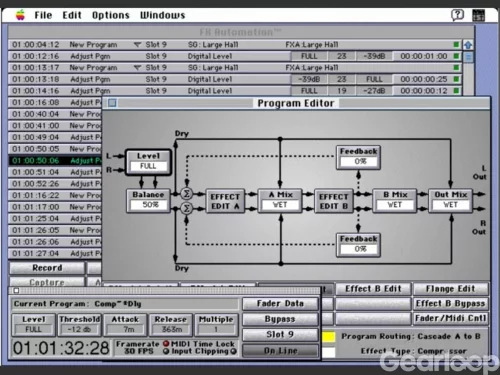The width and height of the screenshot is (500, 375).
Task: Click the 19 value on 01:00:14:16 row
Action: coord(341,91)
